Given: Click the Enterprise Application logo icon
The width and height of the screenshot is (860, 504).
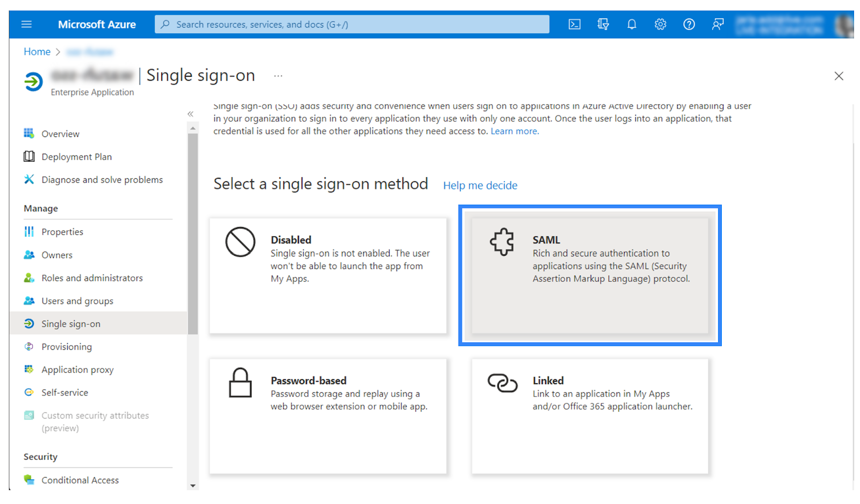Looking at the screenshot, I should [33, 82].
